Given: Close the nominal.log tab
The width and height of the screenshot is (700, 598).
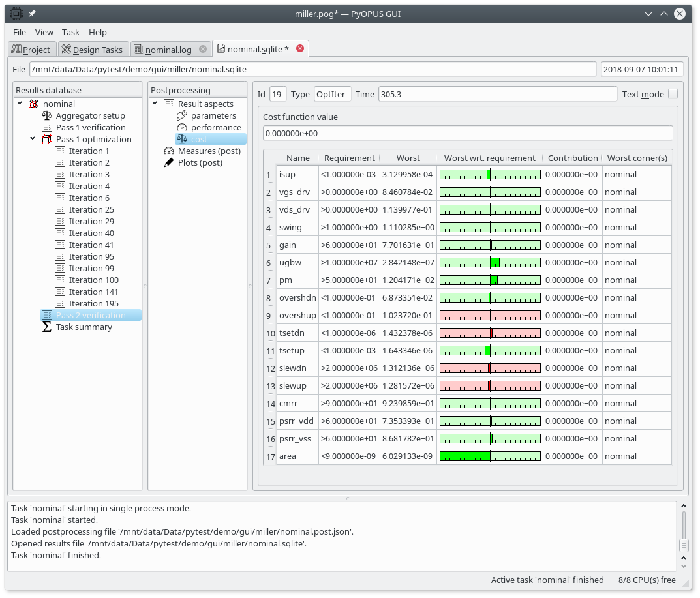Looking at the screenshot, I should coord(203,49).
